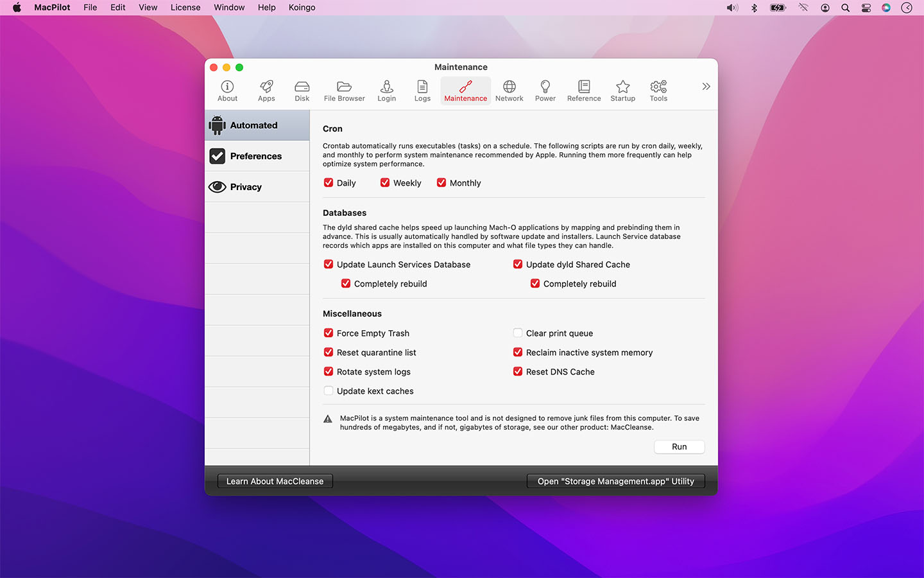Uncheck Reset DNS Cache

pos(518,371)
